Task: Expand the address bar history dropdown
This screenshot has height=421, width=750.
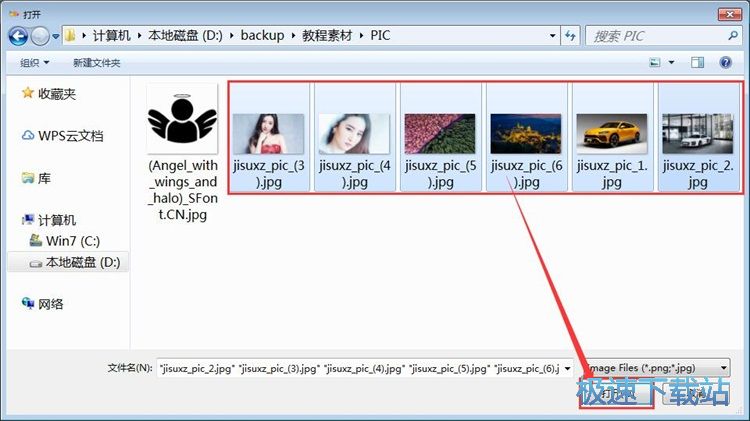Action: [x=552, y=36]
